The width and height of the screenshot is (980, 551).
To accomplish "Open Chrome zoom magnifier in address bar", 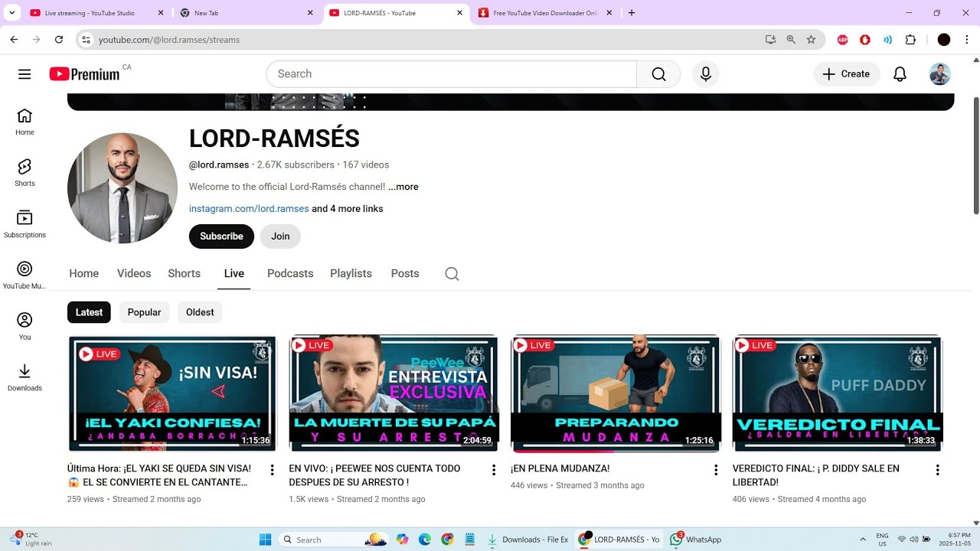I will [x=791, y=40].
